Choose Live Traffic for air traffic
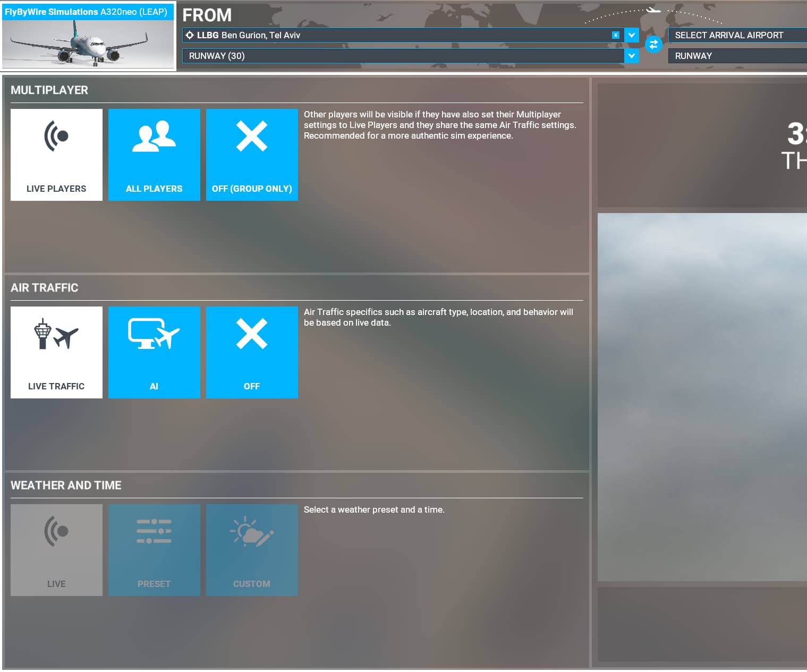The width and height of the screenshot is (807, 672). [56, 352]
